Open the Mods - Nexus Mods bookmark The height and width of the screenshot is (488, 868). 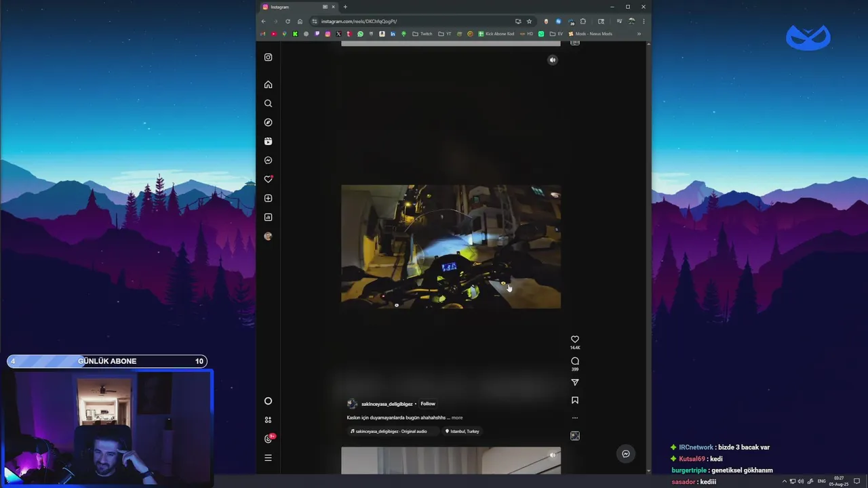590,34
